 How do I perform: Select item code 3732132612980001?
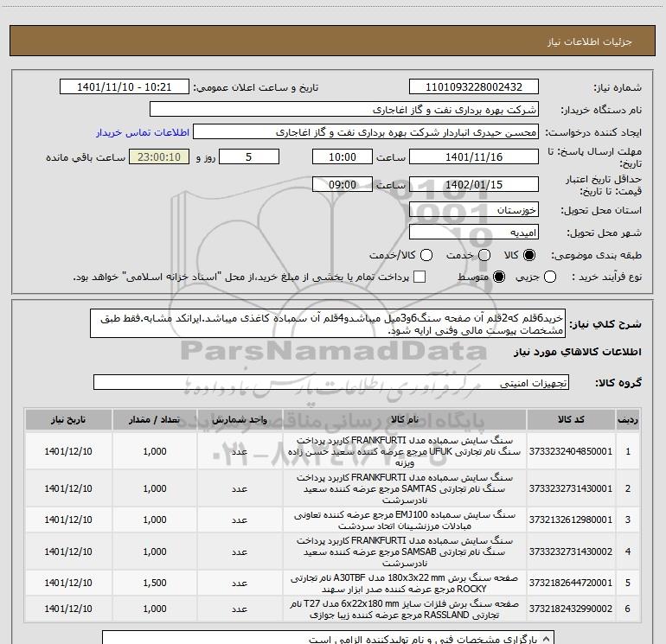click(x=571, y=520)
